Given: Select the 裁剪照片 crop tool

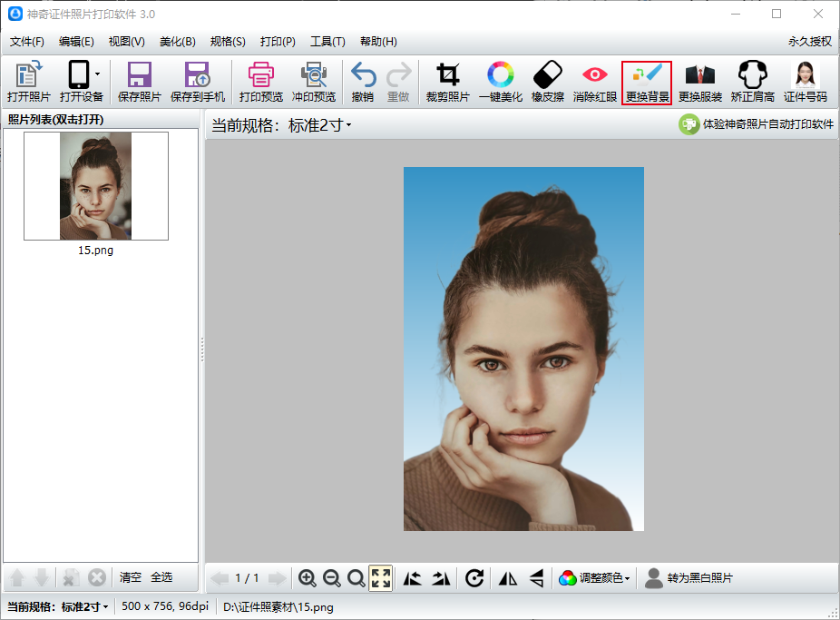Looking at the screenshot, I should coord(448,82).
